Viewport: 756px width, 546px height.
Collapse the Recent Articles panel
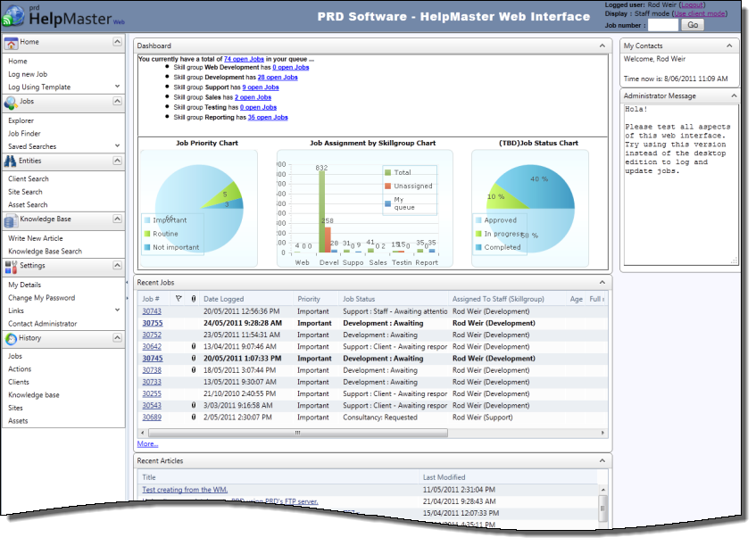(x=602, y=460)
